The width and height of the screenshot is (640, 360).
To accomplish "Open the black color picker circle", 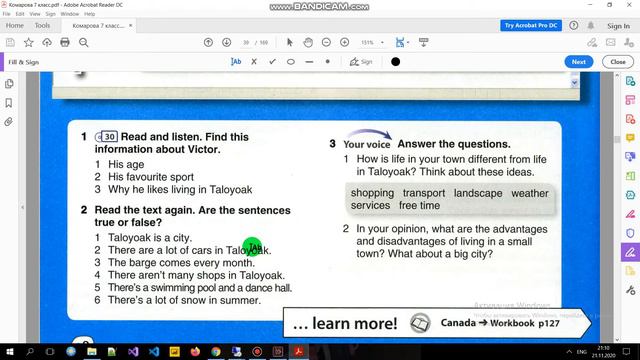I will point(396,62).
